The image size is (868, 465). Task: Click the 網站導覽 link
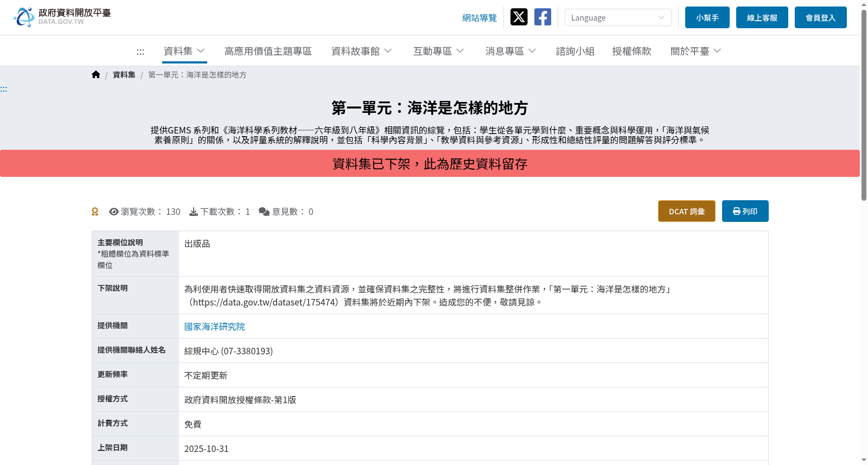coord(480,18)
